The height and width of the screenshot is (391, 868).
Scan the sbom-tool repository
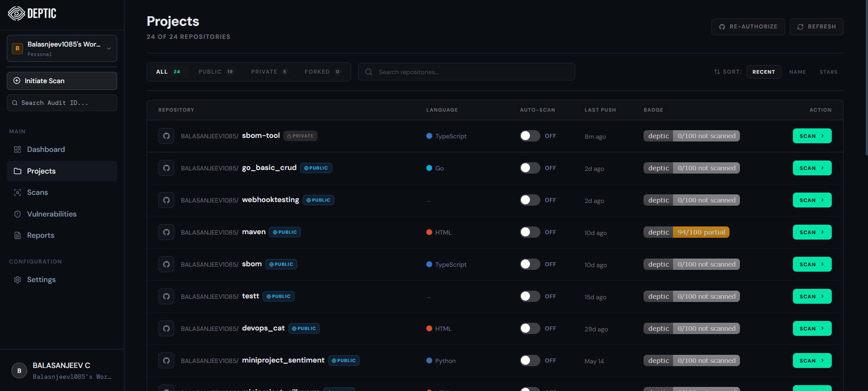point(812,136)
